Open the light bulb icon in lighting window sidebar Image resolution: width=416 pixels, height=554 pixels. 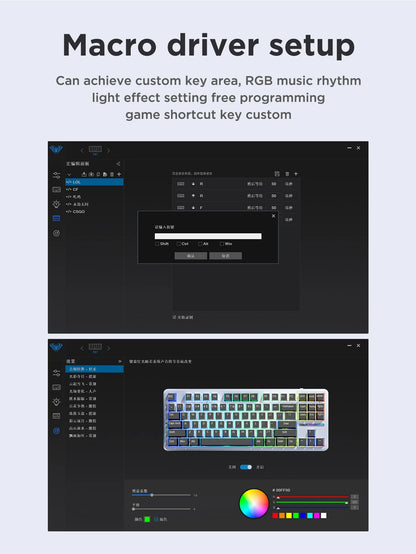57,402
